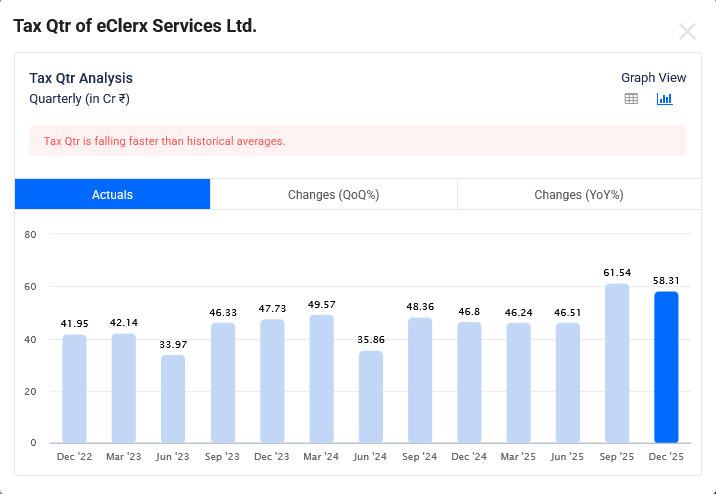This screenshot has width=716, height=494.
Task: Click the Dec '25 highlighted bar
Action: click(x=666, y=367)
